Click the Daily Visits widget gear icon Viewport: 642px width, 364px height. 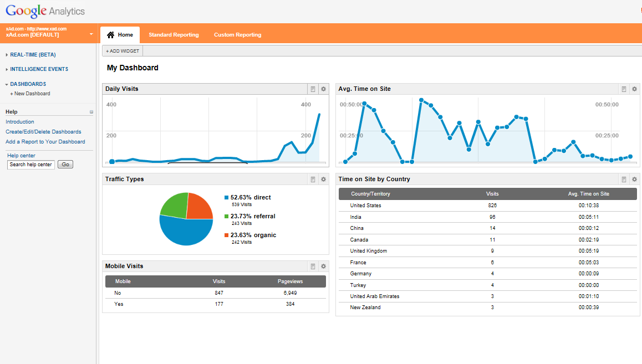324,89
